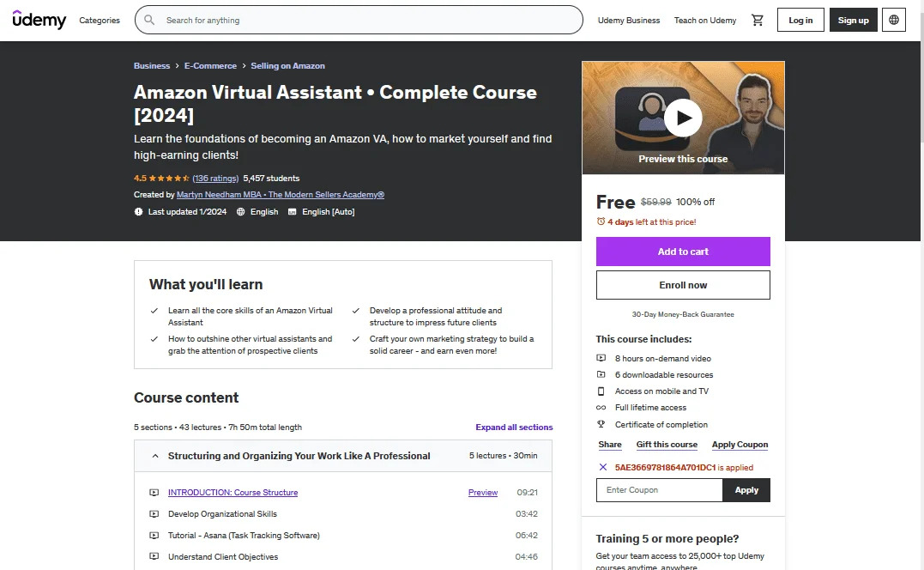Click the alarm clock icon by 4 days left
Image resolution: width=924 pixels, height=570 pixels.
(x=601, y=221)
